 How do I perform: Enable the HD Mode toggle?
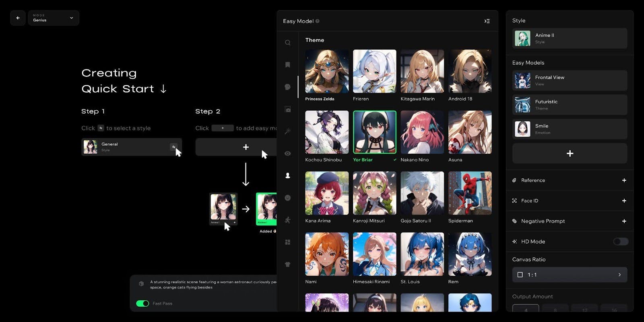tap(620, 242)
